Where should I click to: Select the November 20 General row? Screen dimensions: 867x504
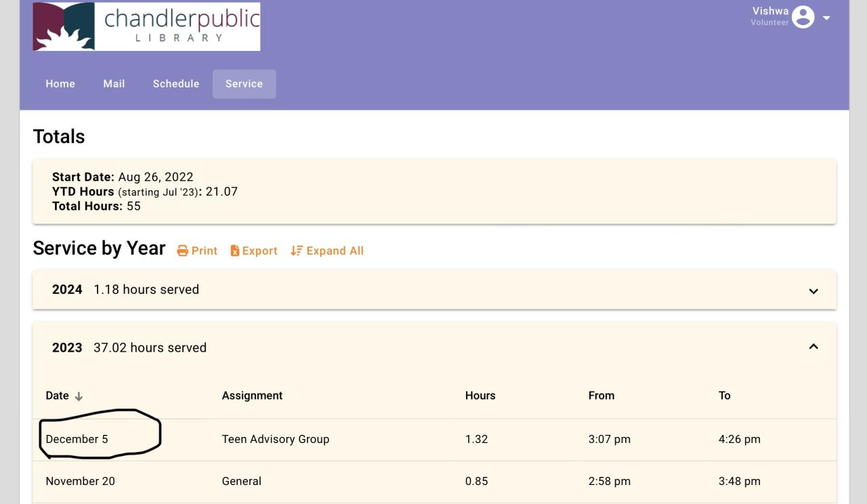tap(434, 481)
